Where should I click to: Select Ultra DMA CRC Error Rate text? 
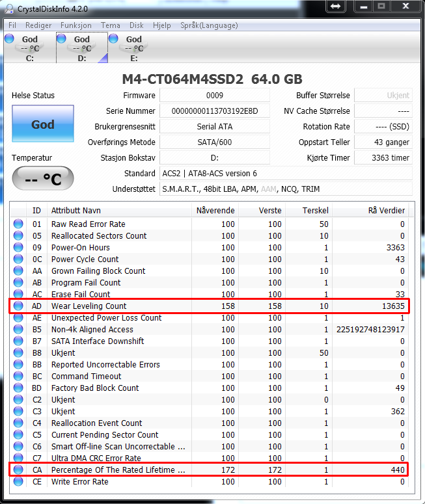[96, 458]
